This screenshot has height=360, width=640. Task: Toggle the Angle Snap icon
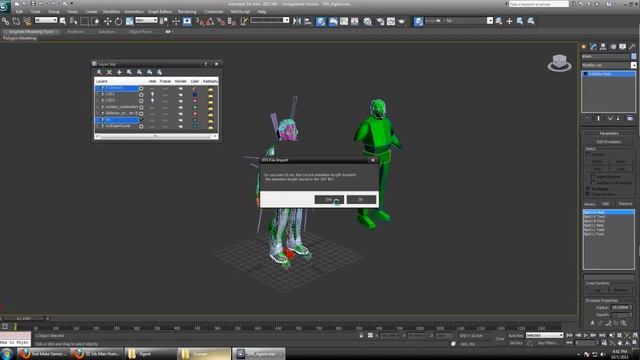point(210,21)
